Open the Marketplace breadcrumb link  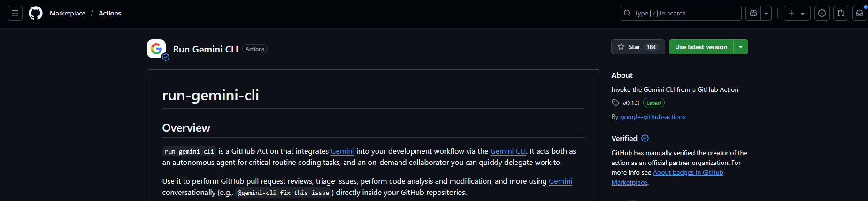pos(68,13)
